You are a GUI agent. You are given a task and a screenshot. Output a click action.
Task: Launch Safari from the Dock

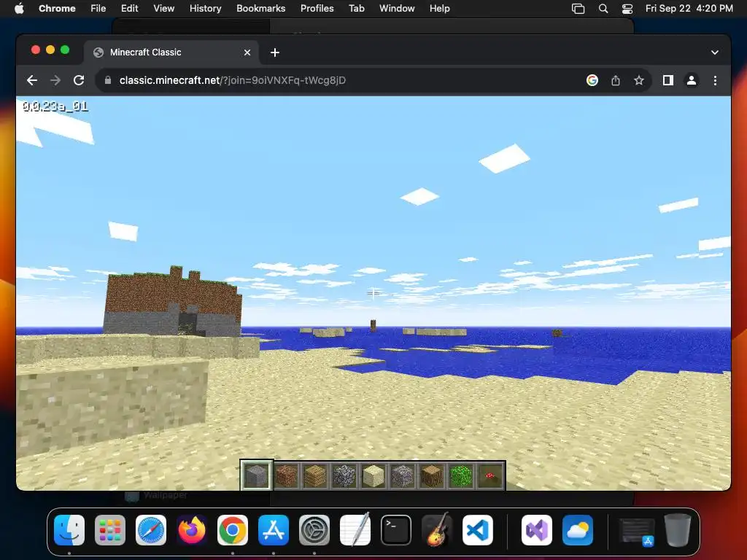pyautogui.click(x=151, y=530)
